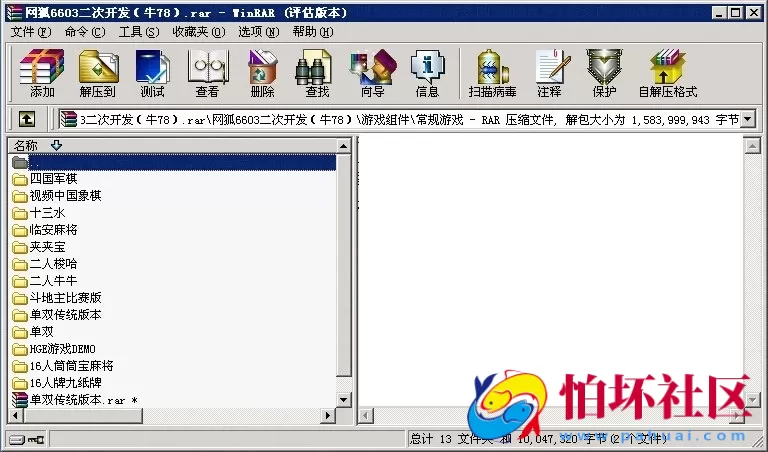Viewport: 768px width, 452px height.
Task: Click the 测试 (Test) archive icon
Action: [152, 74]
